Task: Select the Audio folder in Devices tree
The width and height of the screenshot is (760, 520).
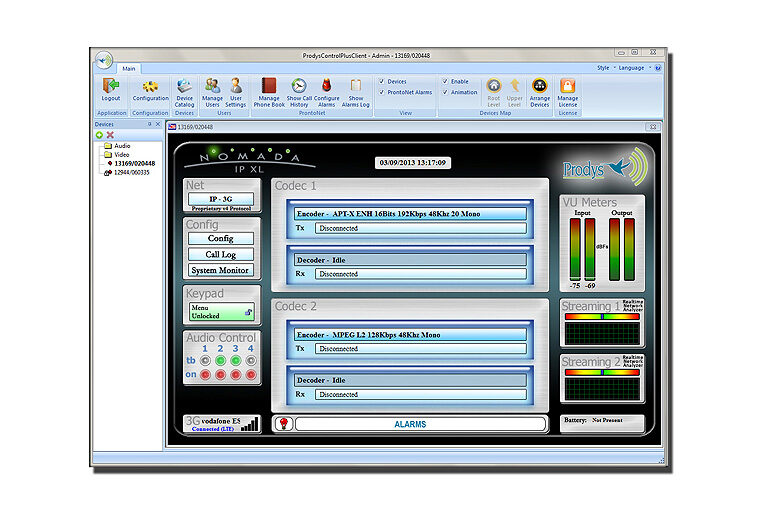Action: tap(122, 146)
